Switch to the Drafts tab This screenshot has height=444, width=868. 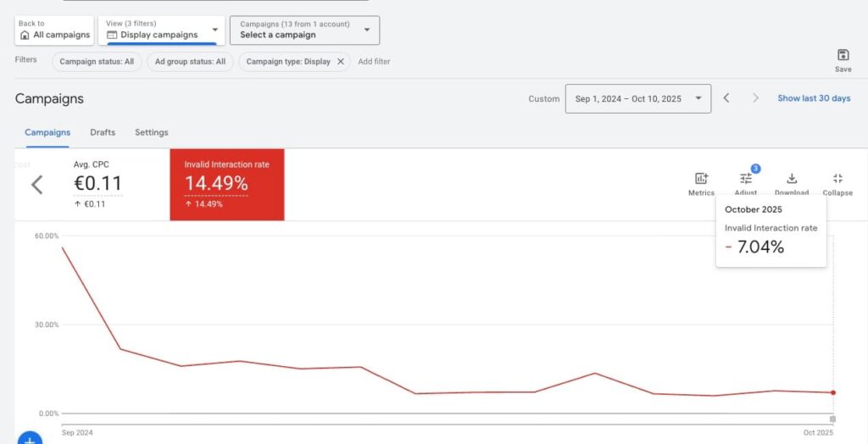103,132
